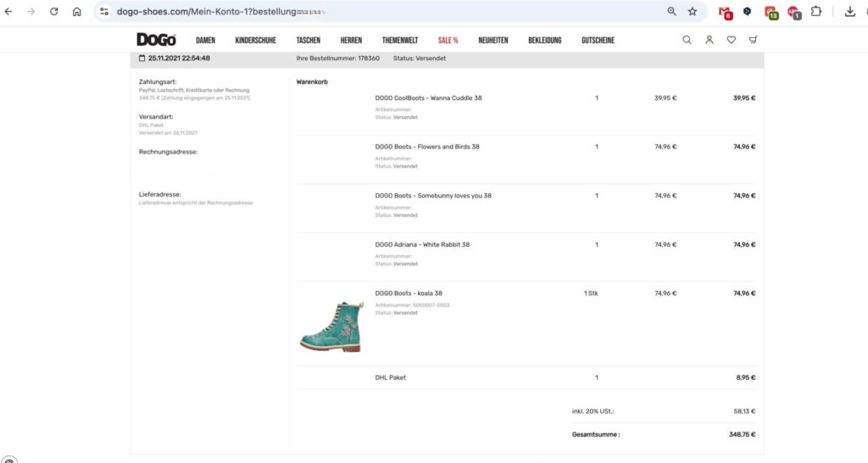
Task: Open the Gmail extension icon
Action: (x=726, y=12)
